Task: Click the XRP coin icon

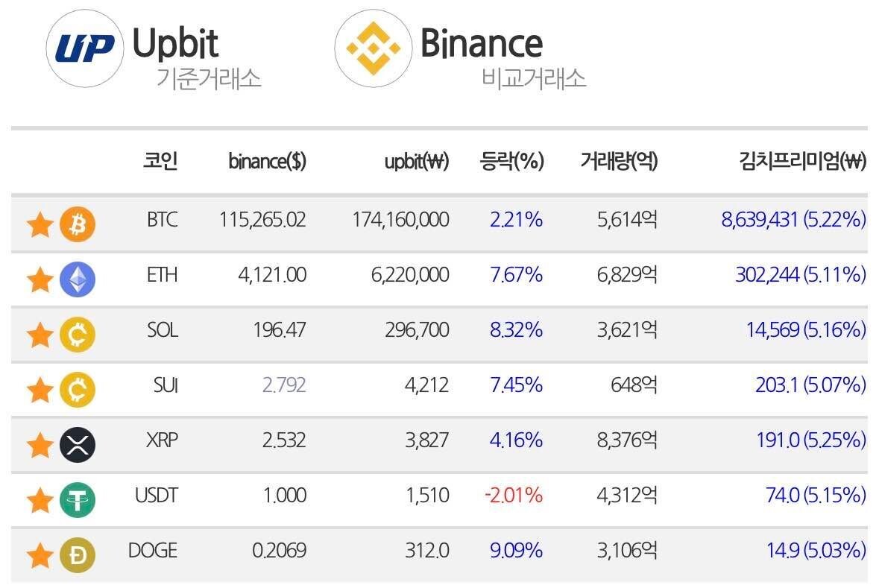Action: [78, 444]
